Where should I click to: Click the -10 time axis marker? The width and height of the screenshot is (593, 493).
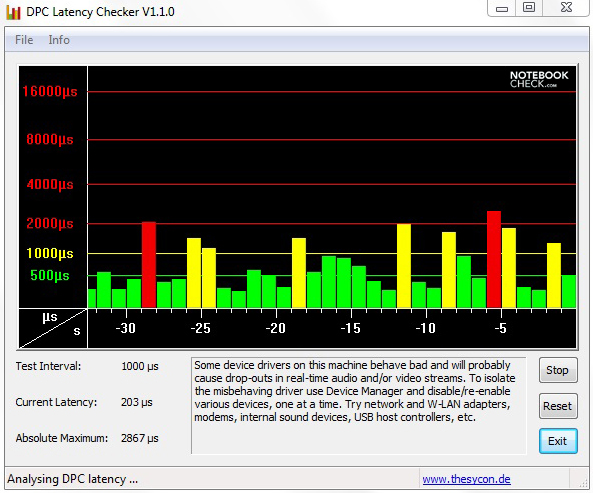point(426,328)
